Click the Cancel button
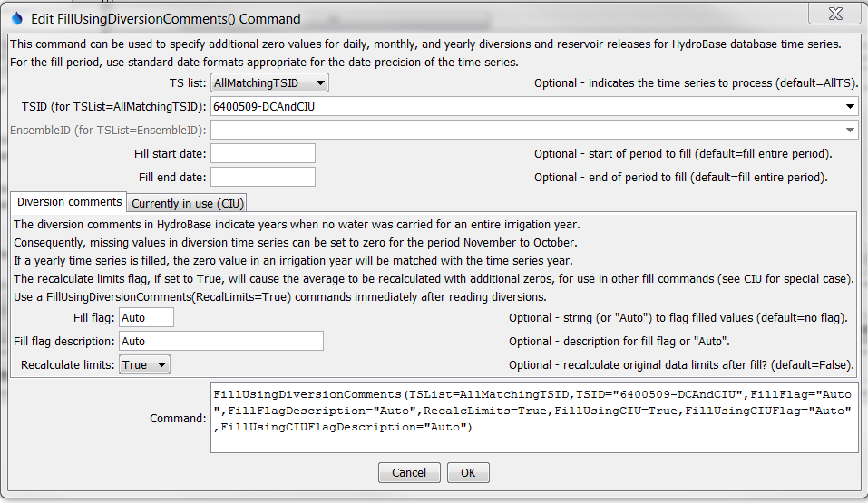This screenshot has width=868, height=503. point(409,472)
